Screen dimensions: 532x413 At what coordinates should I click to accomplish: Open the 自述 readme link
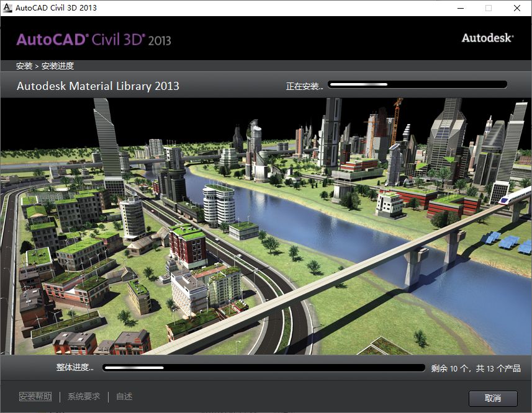point(123,396)
